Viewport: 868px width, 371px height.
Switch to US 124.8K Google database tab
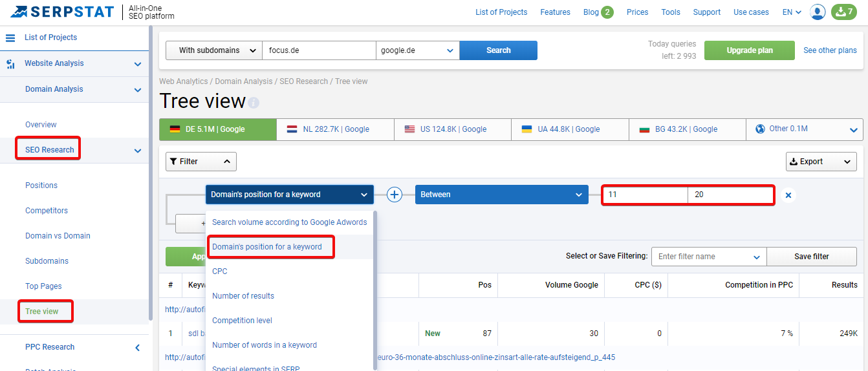coord(453,129)
